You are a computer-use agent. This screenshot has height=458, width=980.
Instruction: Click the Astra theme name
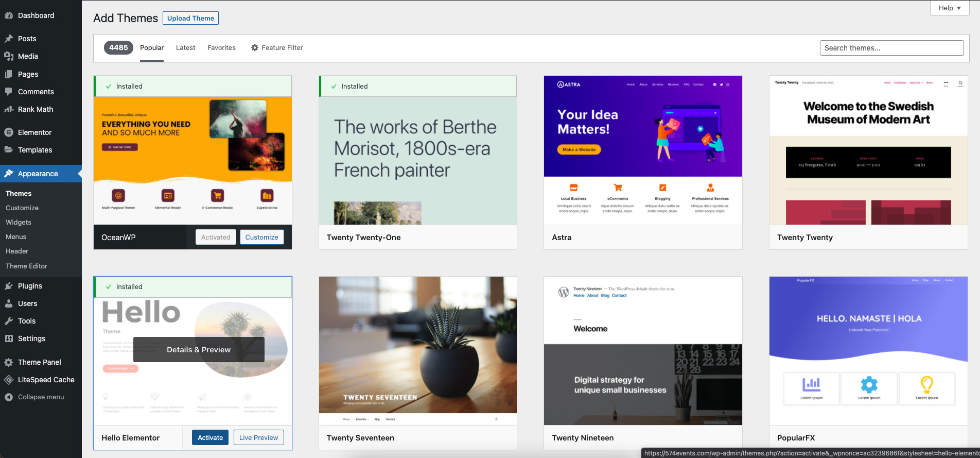(x=562, y=238)
